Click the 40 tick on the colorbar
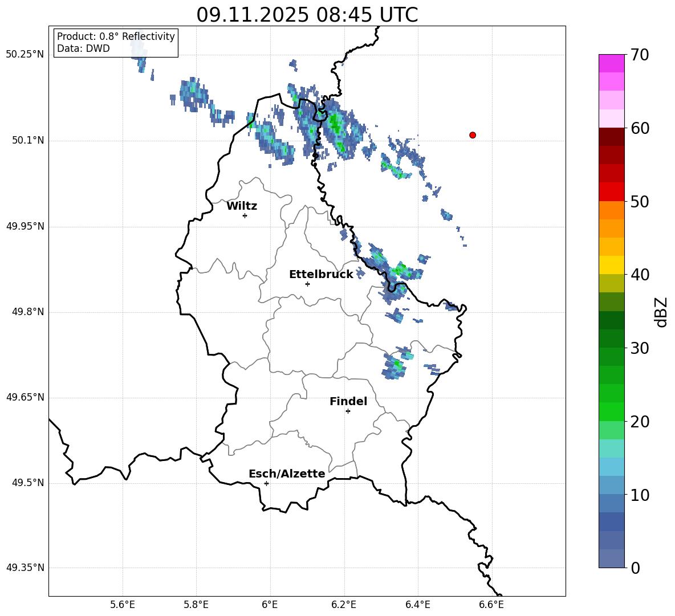The image size is (675, 616). coord(640,275)
